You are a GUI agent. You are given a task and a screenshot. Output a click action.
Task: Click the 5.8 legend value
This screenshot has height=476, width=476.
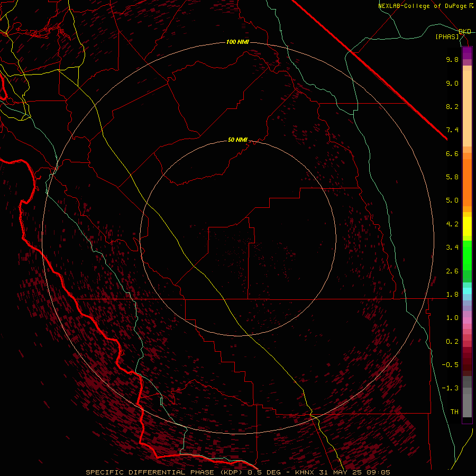tap(452, 177)
